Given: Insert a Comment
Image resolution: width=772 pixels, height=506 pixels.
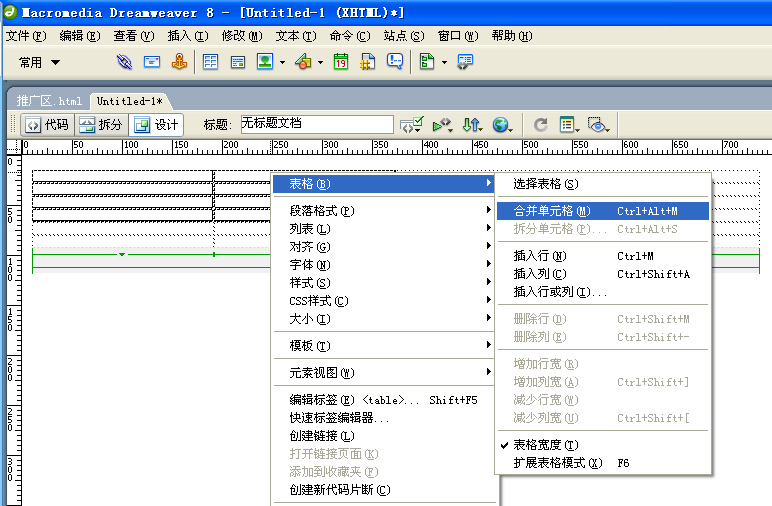Looking at the screenshot, I should [395, 62].
